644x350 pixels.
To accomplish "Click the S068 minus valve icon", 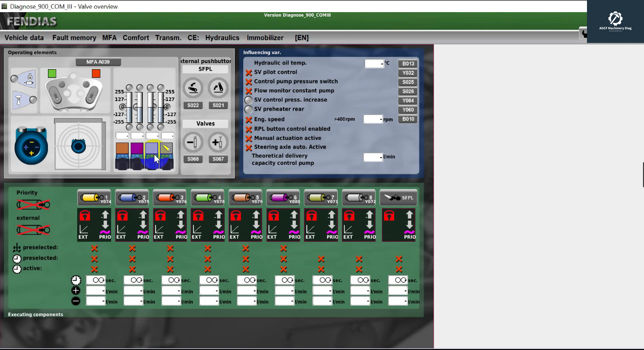I will (193, 142).
